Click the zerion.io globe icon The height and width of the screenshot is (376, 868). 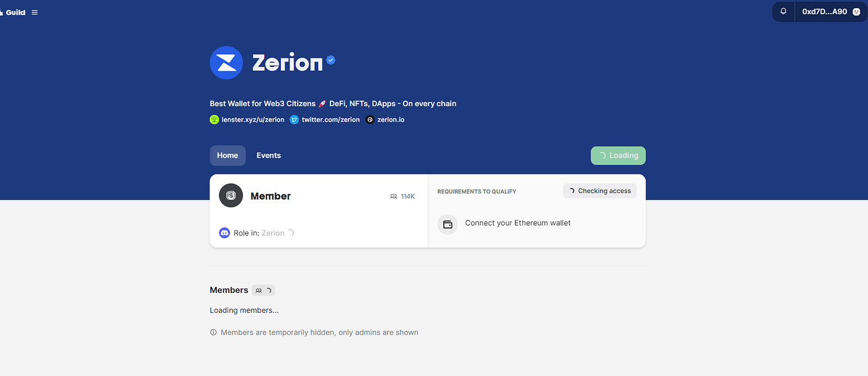click(x=370, y=120)
